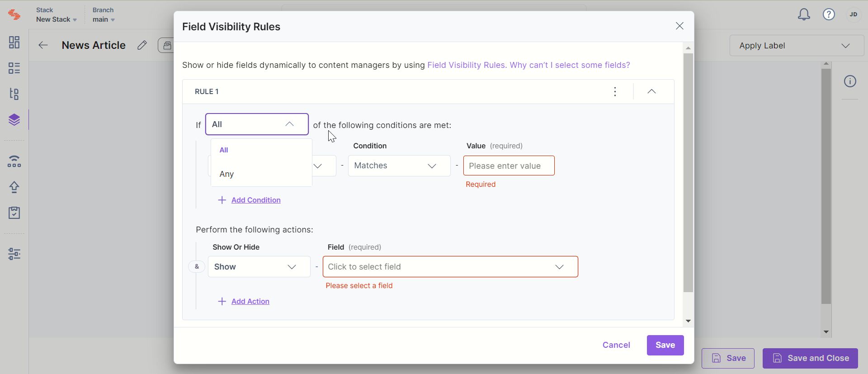The width and height of the screenshot is (868, 374).
Task: Open the Publish Queue icon in sidebar
Action: click(x=14, y=161)
